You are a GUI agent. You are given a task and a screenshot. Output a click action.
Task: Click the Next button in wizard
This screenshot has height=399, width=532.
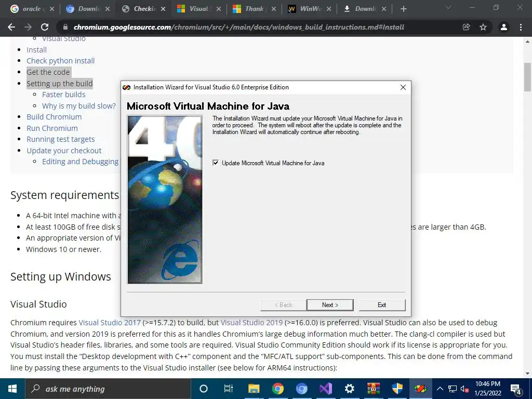(x=330, y=304)
